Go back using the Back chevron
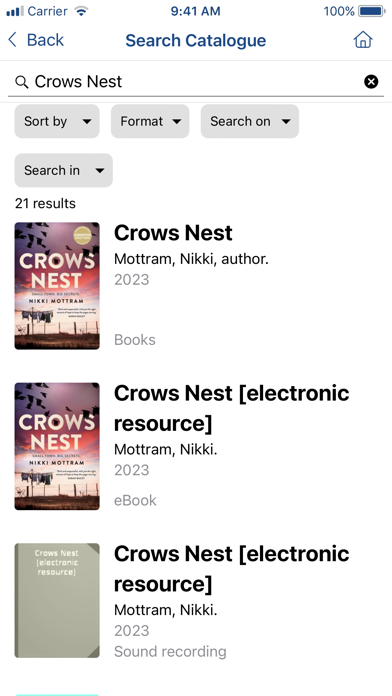 (x=12, y=40)
